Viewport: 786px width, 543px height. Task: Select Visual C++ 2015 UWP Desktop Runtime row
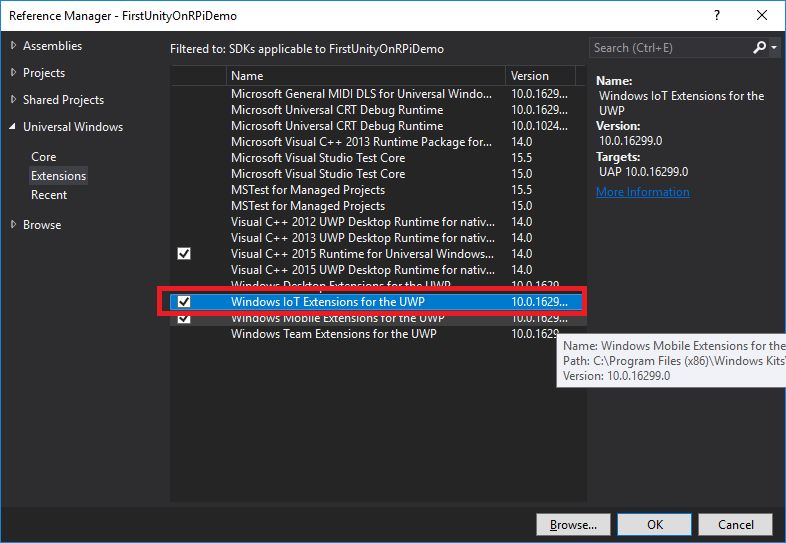coord(378,270)
